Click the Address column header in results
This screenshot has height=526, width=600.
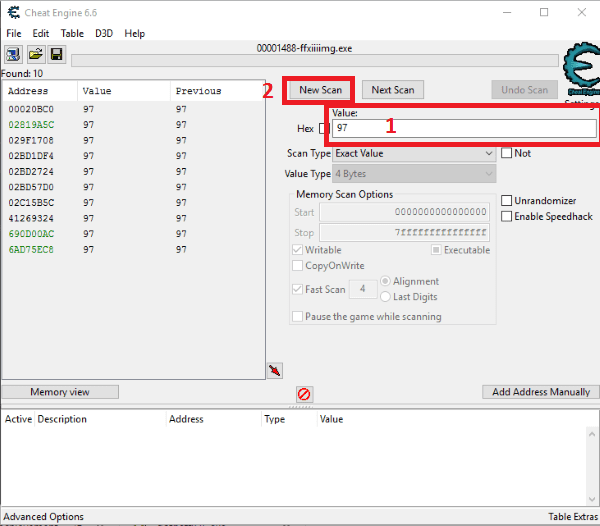pyautogui.click(x=40, y=91)
